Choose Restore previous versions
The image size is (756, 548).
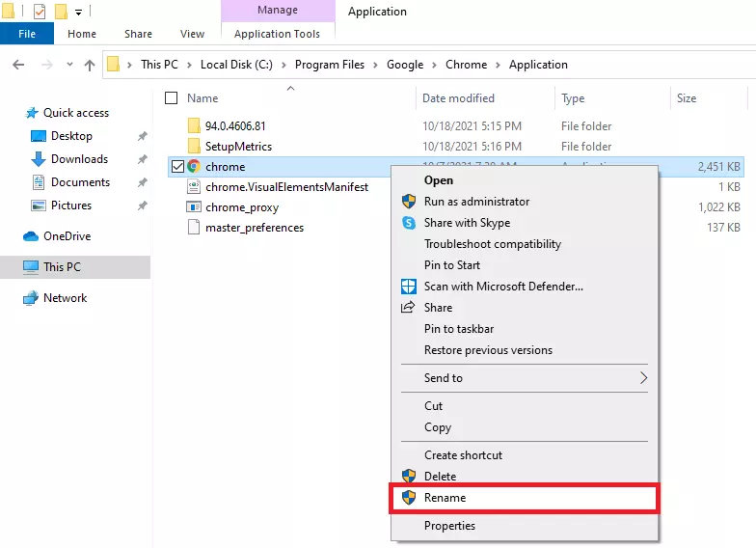click(525, 349)
